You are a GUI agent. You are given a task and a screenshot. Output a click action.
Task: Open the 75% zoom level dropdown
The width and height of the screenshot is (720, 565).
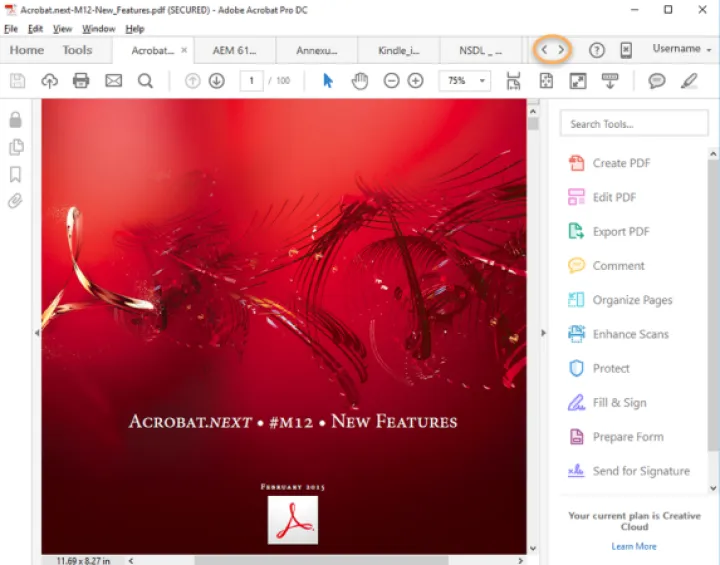point(483,81)
